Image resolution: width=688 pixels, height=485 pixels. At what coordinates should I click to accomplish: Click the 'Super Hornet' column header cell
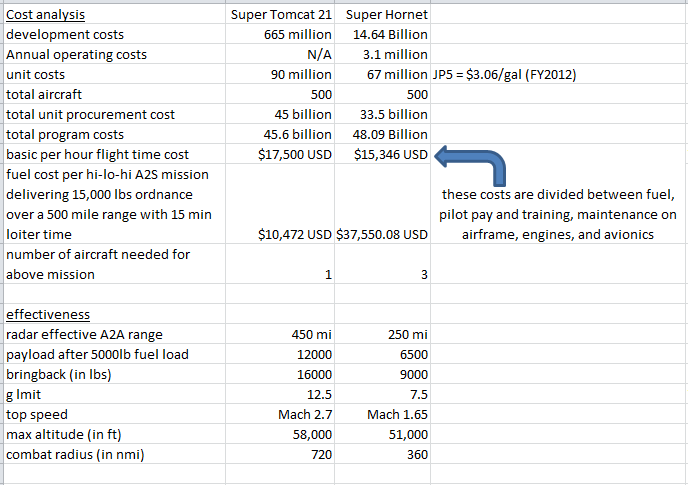[x=383, y=14]
